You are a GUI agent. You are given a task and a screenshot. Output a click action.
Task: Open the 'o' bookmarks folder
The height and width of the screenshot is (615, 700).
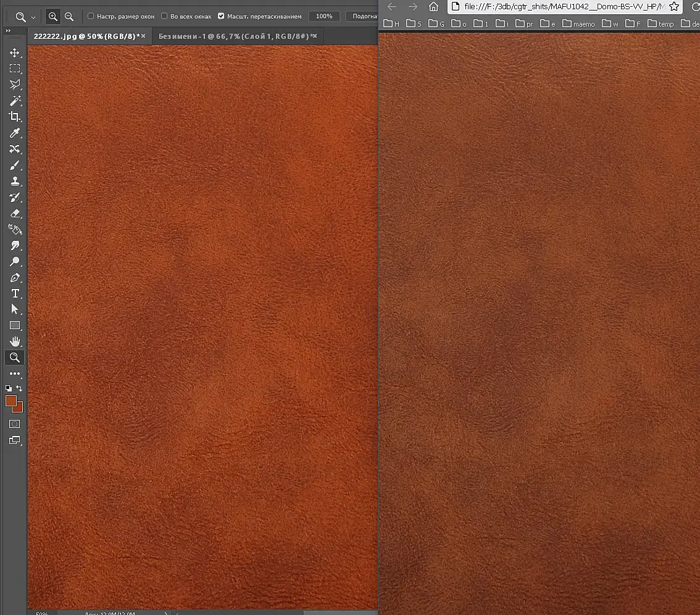[459, 23]
